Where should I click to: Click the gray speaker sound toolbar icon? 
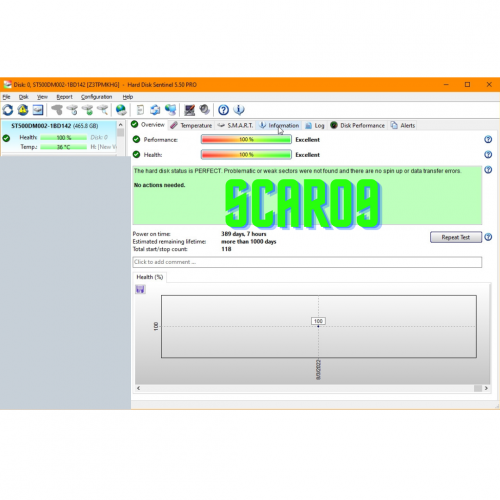[x=204, y=110]
